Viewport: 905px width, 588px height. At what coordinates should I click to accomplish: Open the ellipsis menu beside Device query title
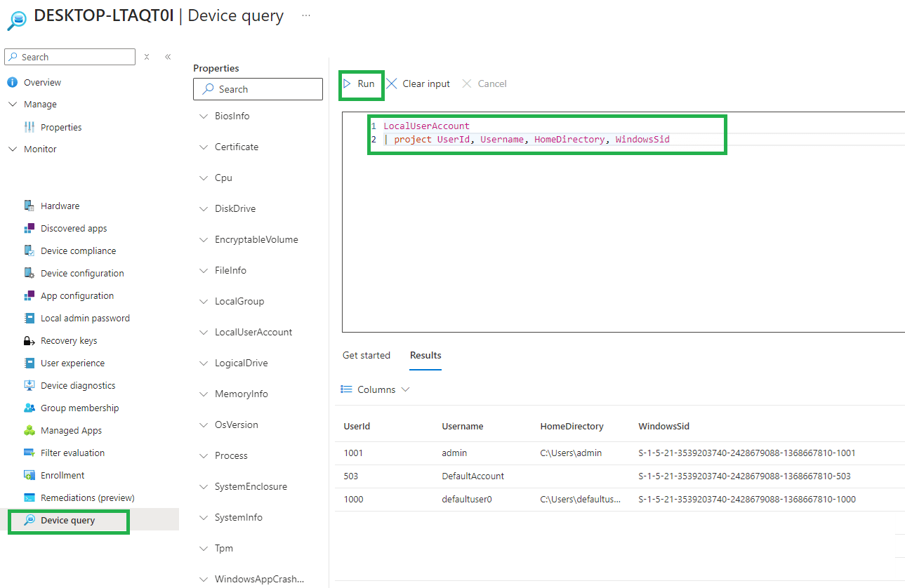(x=306, y=15)
